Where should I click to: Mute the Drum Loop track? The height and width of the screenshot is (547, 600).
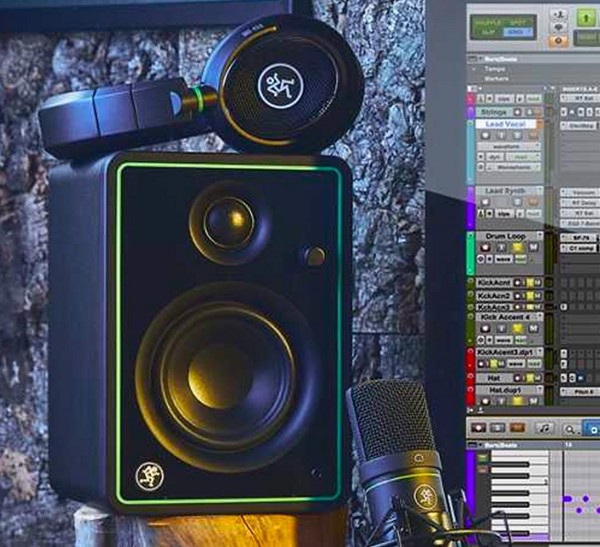pyautogui.click(x=535, y=247)
